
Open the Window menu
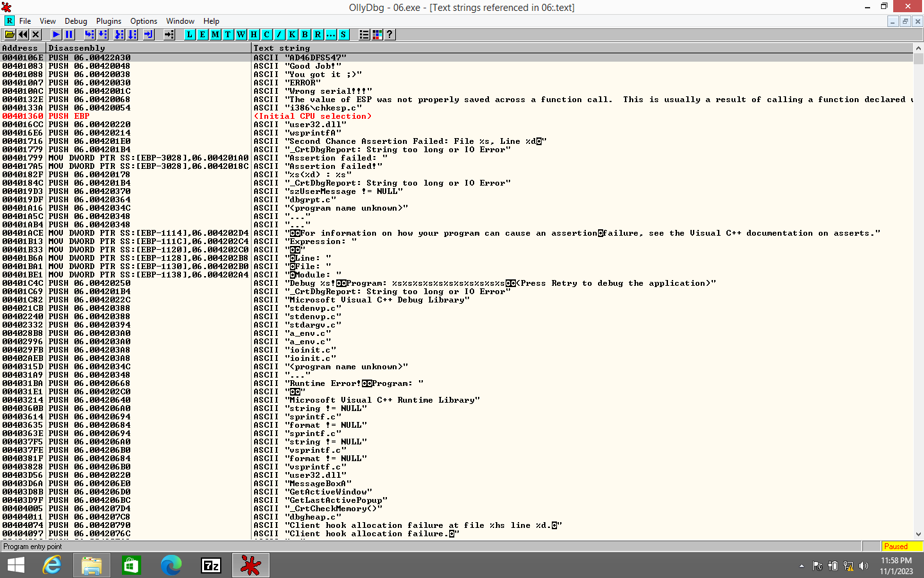click(180, 21)
